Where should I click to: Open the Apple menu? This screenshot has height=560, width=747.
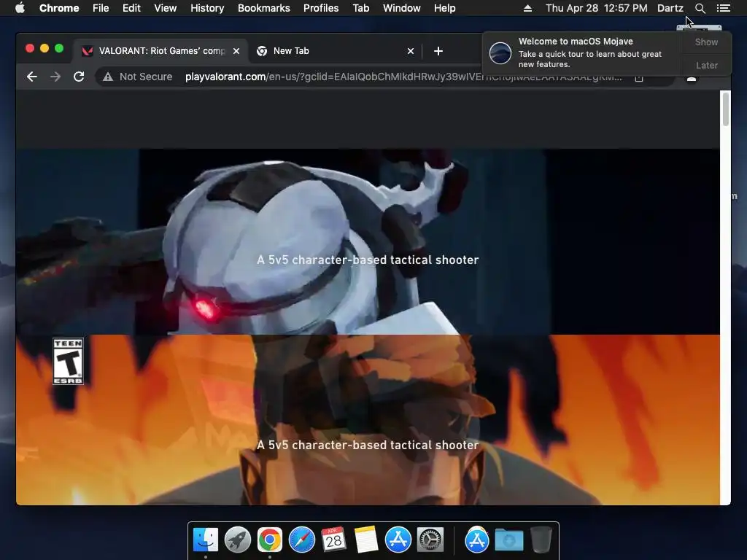click(x=20, y=8)
